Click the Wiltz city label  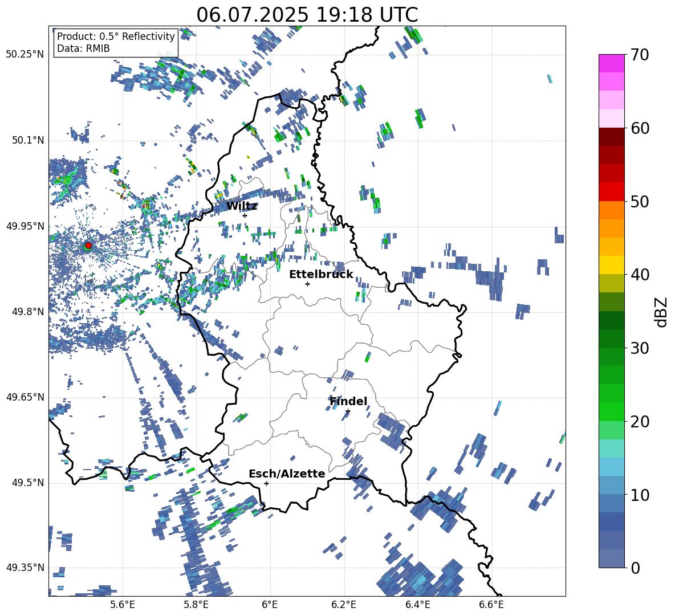pos(242,206)
